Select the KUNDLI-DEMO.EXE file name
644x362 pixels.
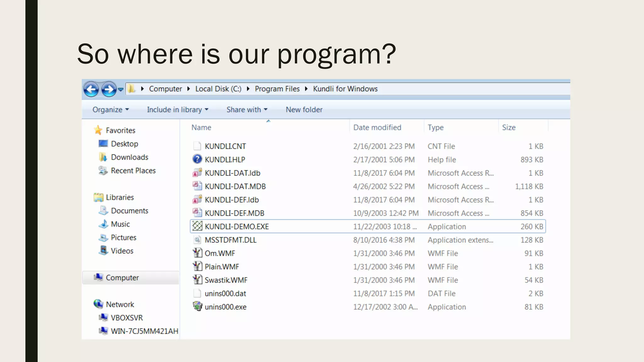[x=237, y=227]
